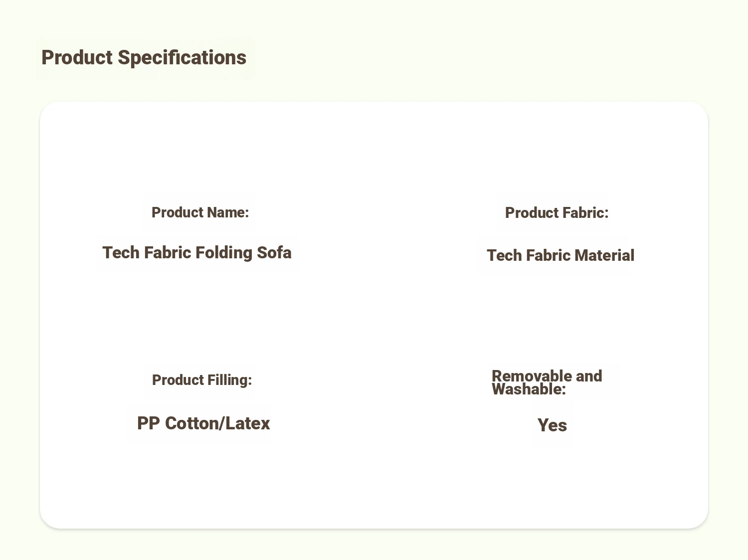This screenshot has width=748, height=560.
Task: Select the Removable and Washable: label
Action: (547, 382)
